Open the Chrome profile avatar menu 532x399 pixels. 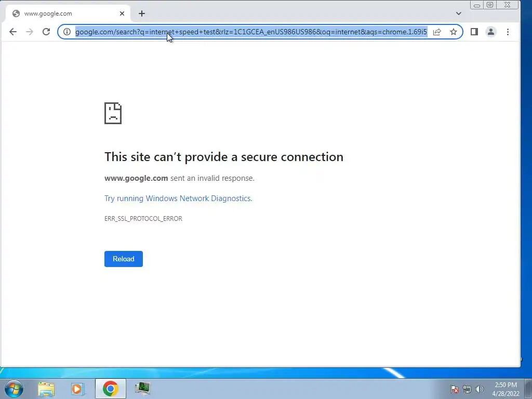click(x=490, y=32)
